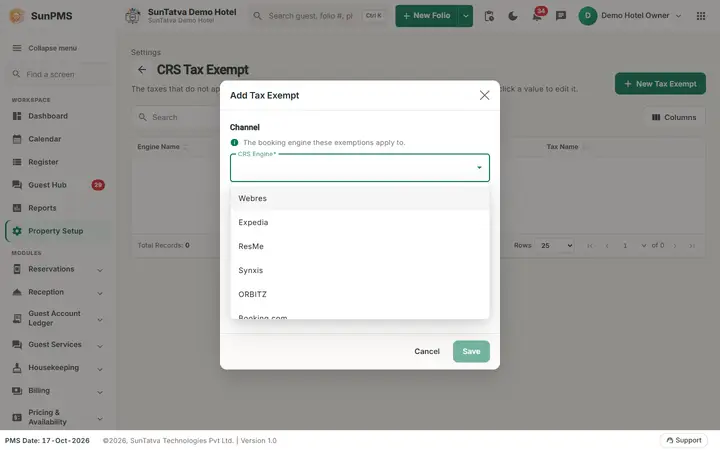Click the Guest Hub 29 badge
The image size is (720, 450).
pos(98,185)
